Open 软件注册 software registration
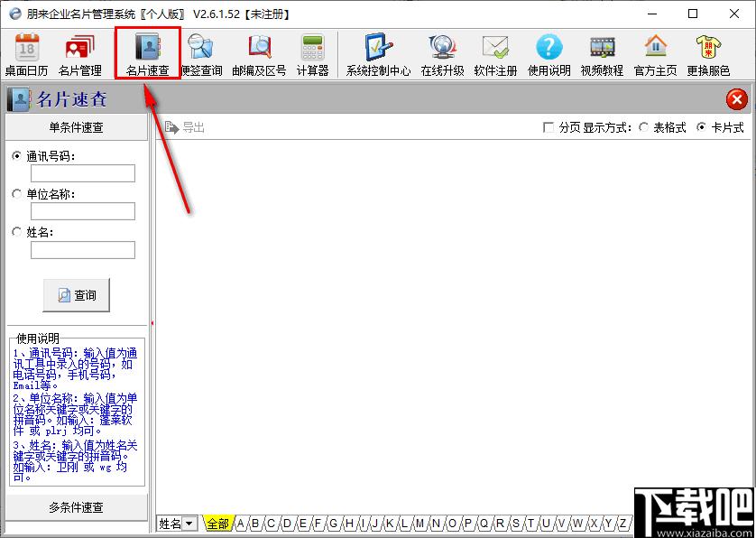Image resolution: width=756 pixels, height=538 pixels. point(495,54)
